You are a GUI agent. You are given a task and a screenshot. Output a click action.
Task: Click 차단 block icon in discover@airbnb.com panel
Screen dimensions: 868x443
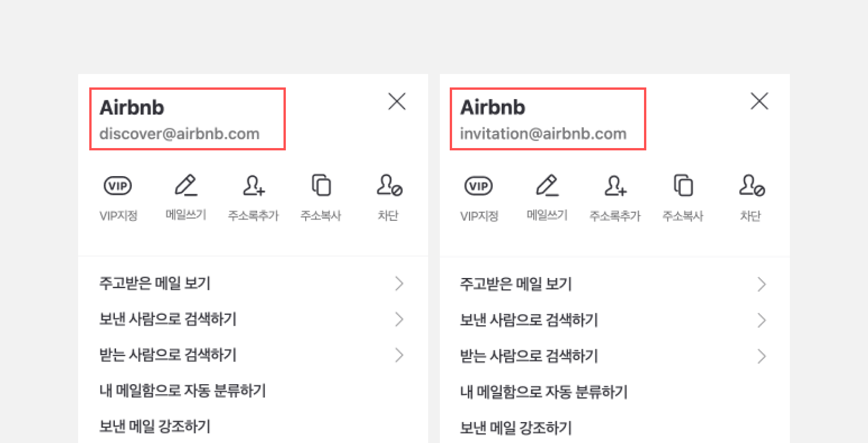(x=389, y=185)
